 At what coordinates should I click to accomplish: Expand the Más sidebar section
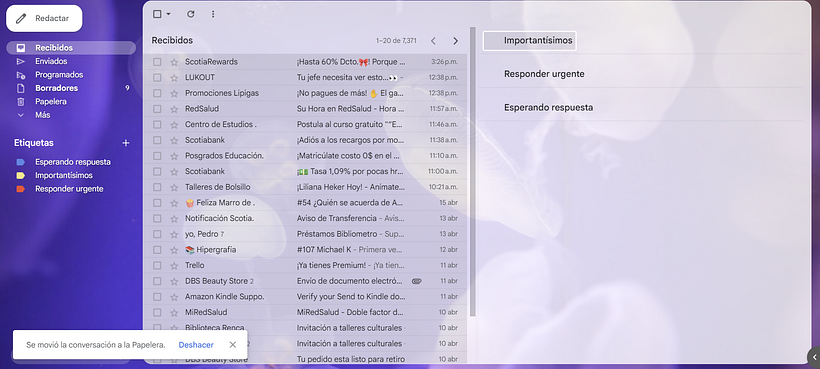pyautogui.click(x=42, y=115)
